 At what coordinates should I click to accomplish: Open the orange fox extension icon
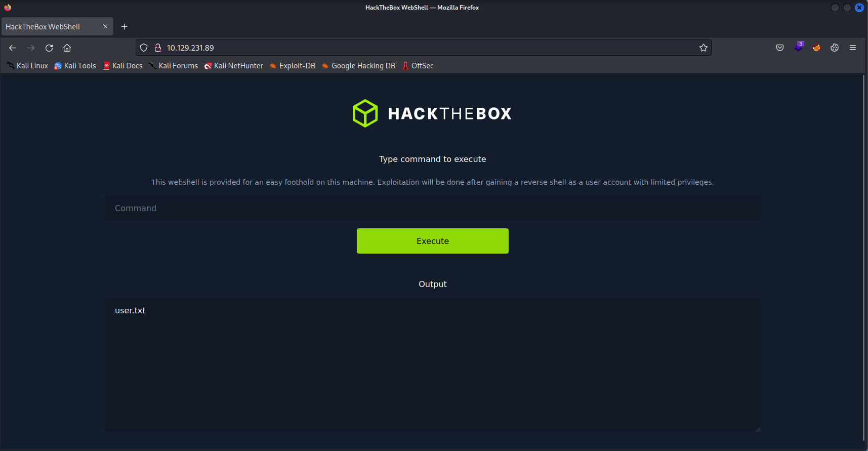(816, 48)
